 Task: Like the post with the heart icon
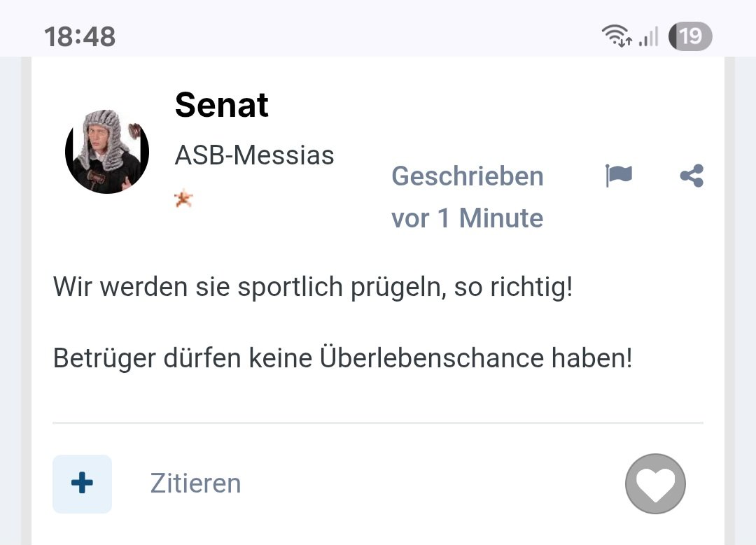pos(655,484)
